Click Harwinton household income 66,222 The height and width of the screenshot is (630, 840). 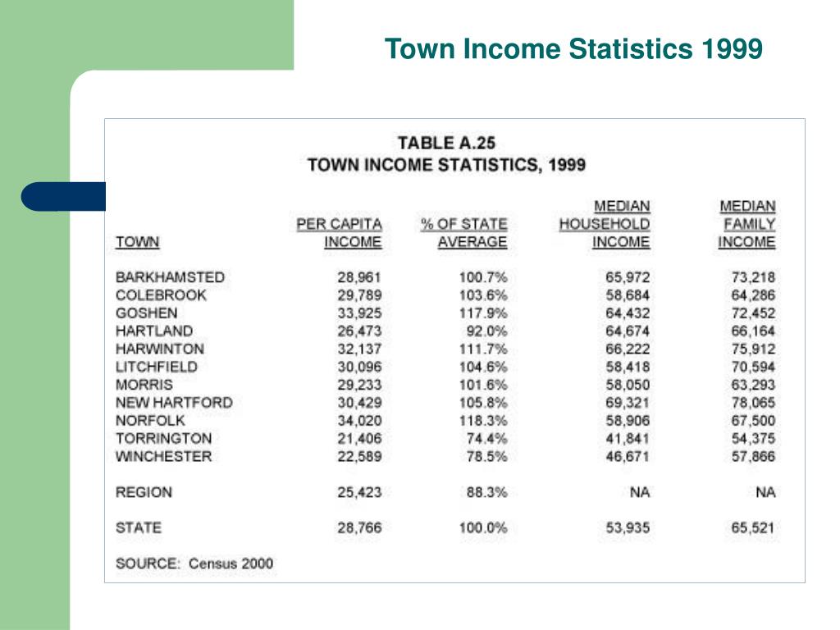click(x=628, y=349)
